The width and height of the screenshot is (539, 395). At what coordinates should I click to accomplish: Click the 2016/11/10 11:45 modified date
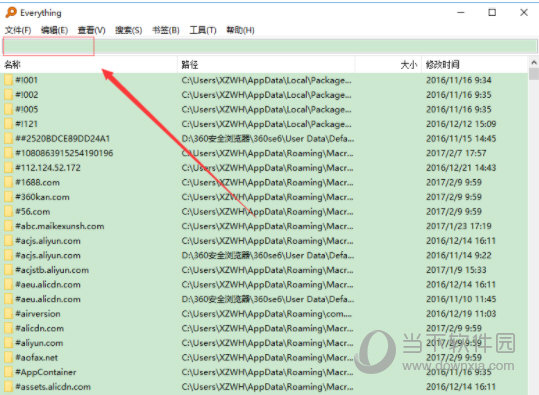point(461,299)
